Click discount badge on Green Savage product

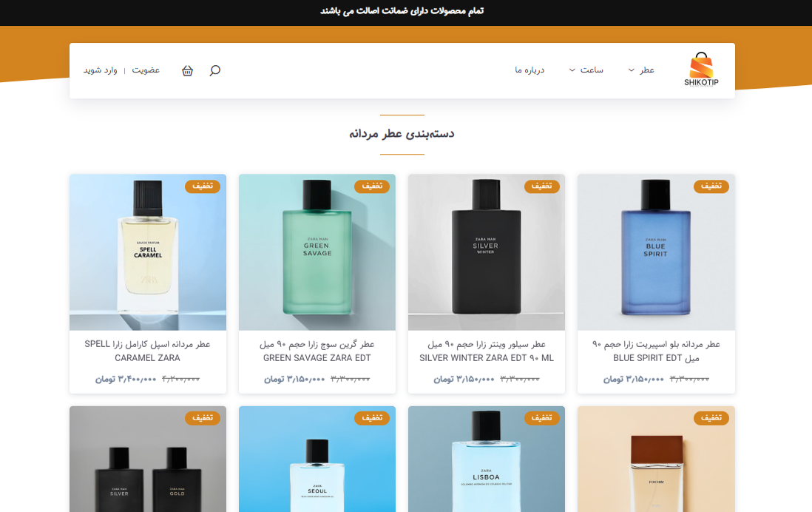pyautogui.click(x=372, y=186)
